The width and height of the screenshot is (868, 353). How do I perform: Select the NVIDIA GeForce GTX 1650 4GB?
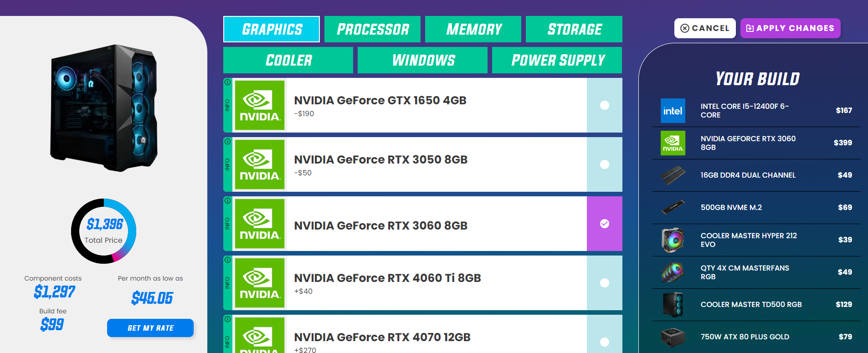click(604, 105)
